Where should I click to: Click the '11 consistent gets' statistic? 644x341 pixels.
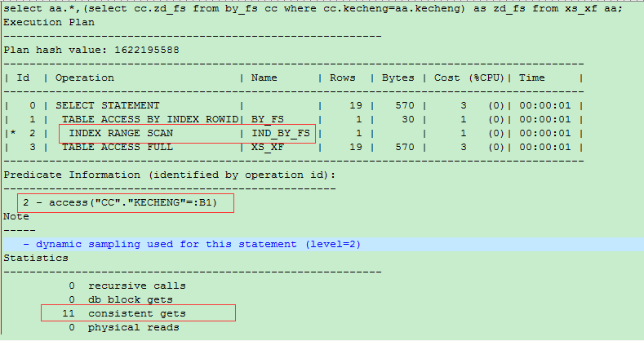[124, 314]
